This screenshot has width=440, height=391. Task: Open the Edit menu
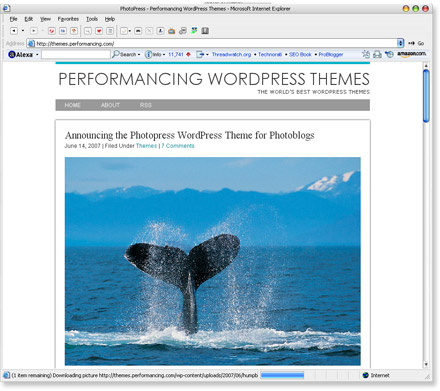point(29,19)
